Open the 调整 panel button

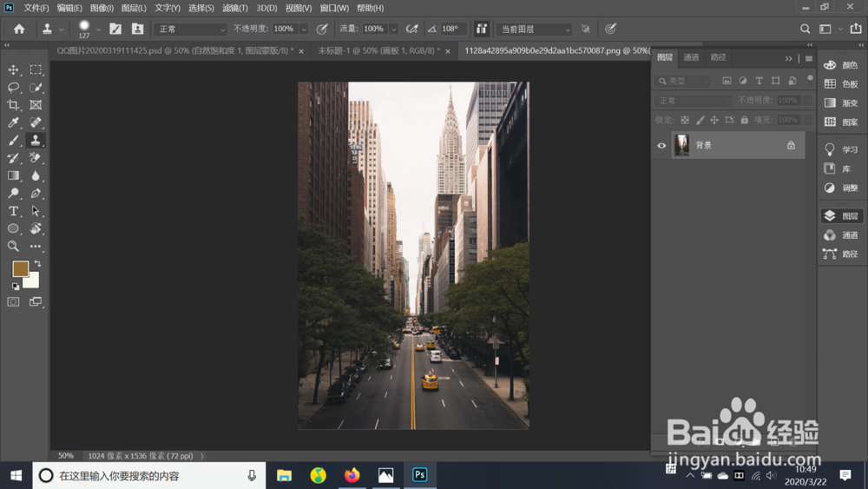click(x=841, y=188)
